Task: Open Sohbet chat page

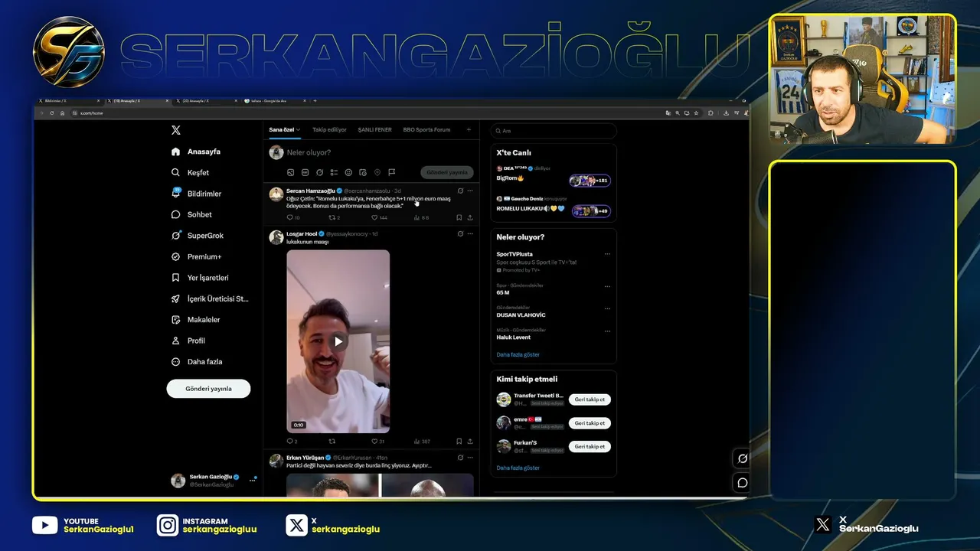Action: click(x=191, y=215)
